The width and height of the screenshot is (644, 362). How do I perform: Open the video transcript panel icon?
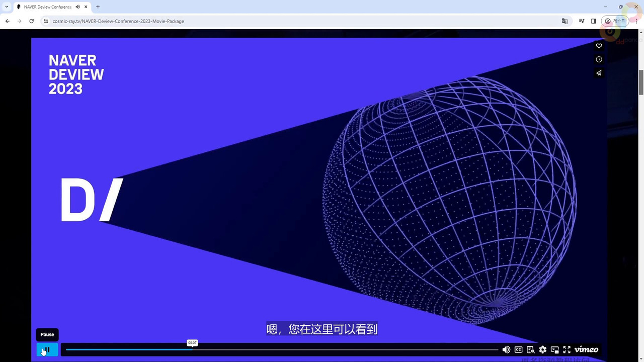coord(530,349)
